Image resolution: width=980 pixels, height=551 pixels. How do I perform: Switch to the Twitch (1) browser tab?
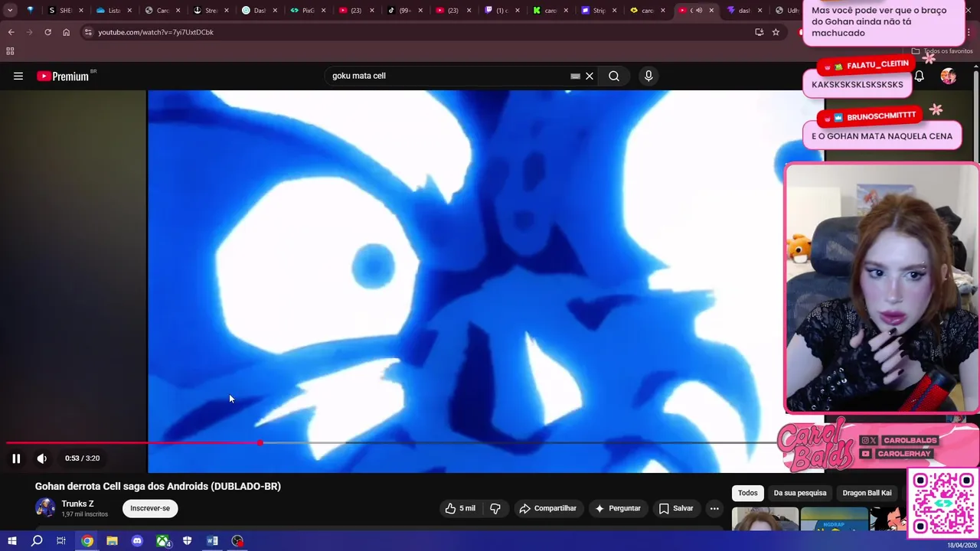tap(498, 11)
